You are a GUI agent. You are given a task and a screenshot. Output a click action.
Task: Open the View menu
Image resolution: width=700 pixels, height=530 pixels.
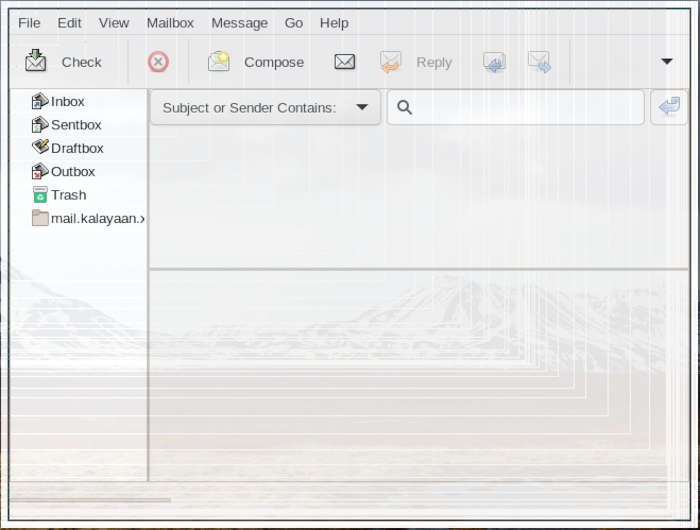[114, 23]
